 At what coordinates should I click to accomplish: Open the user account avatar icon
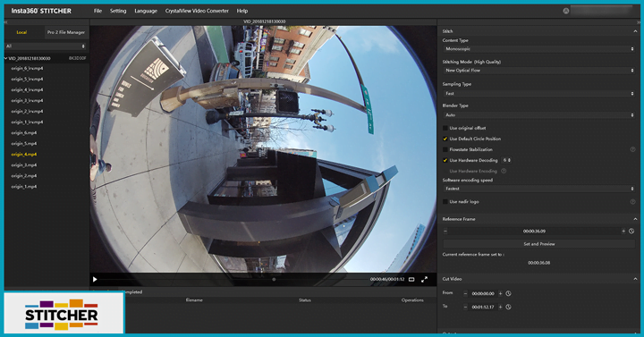[x=566, y=11]
